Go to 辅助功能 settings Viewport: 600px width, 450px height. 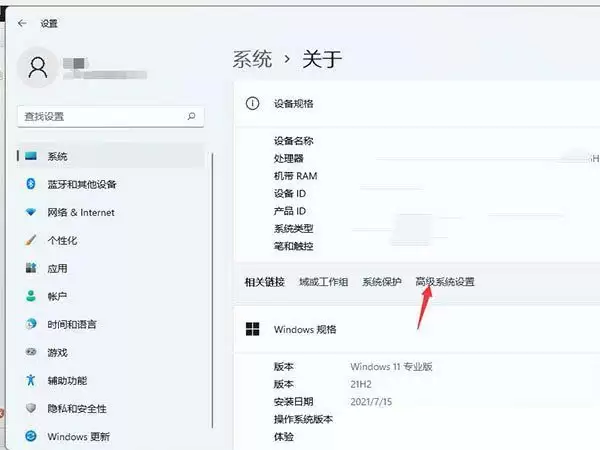[x=67, y=380]
